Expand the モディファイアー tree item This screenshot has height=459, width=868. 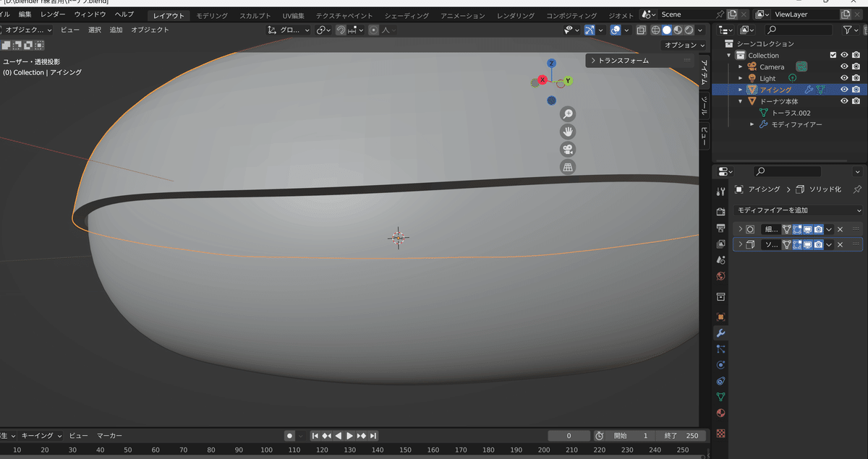click(x=752, y=124)
